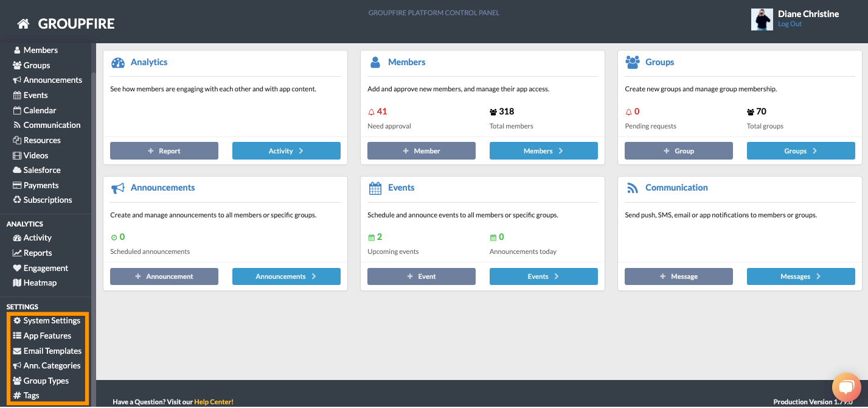The image size is (868, 408).
Task: Click the GROUPFIRE logo text
Action: click(77, 24)
